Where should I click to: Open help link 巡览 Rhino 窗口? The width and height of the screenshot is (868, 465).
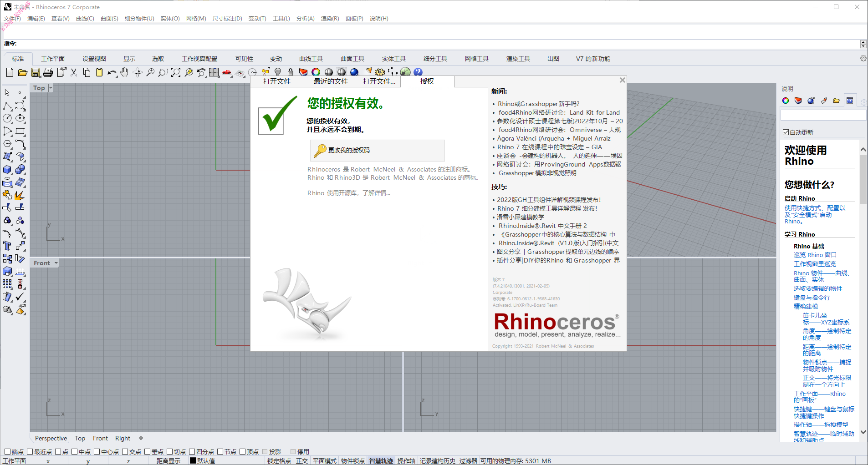tap(815, 255)
